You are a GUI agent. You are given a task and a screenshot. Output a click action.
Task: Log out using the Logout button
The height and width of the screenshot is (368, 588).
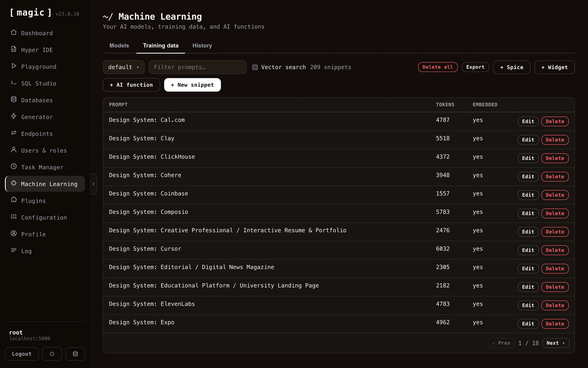click(x=22, y=354)
